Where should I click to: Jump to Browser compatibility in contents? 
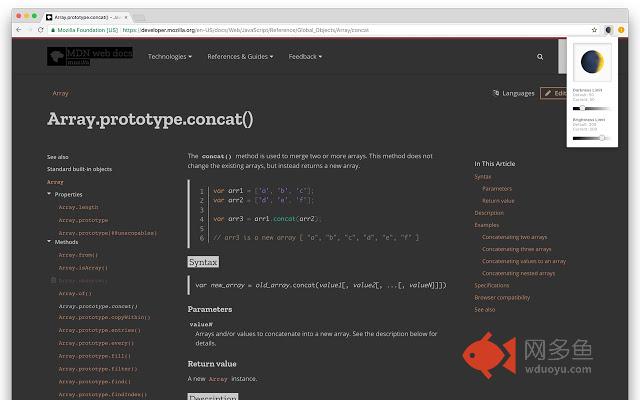502,298
